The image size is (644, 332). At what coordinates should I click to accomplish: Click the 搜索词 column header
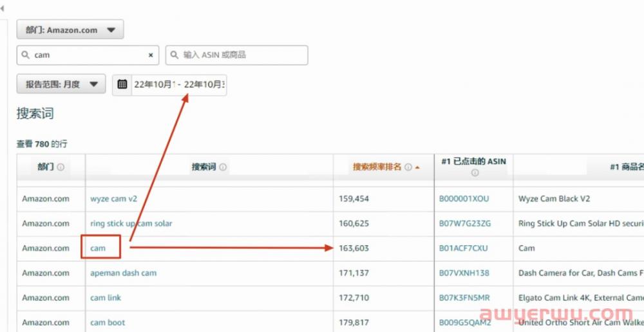tap(204, 167)
